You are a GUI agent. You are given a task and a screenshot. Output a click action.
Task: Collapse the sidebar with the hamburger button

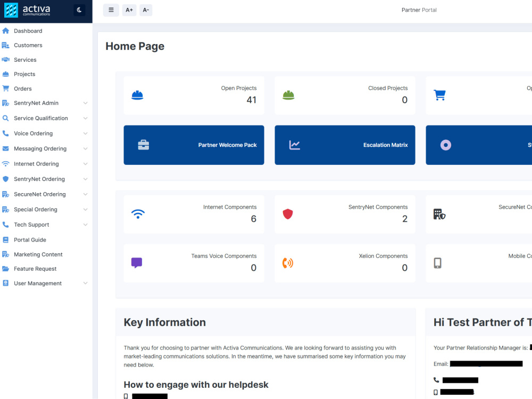(111, 10)
